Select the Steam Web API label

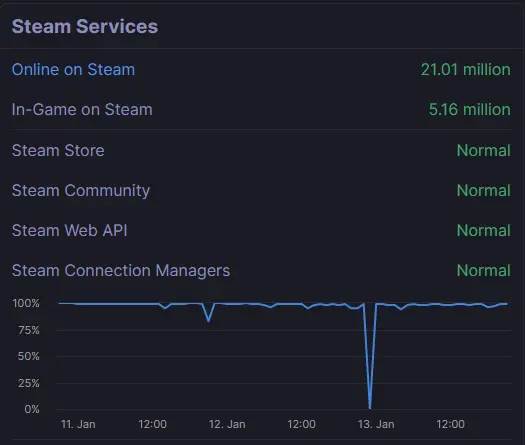point(70,230)
